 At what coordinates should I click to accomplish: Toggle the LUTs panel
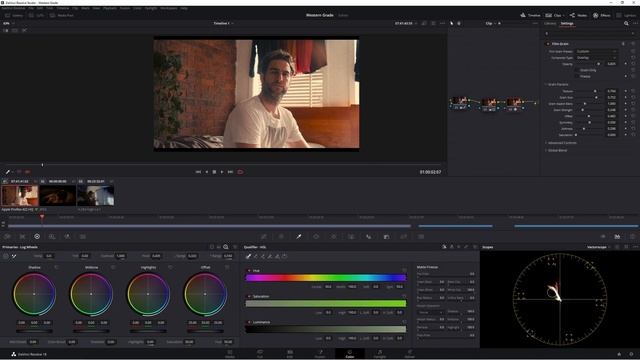point(36,16)
